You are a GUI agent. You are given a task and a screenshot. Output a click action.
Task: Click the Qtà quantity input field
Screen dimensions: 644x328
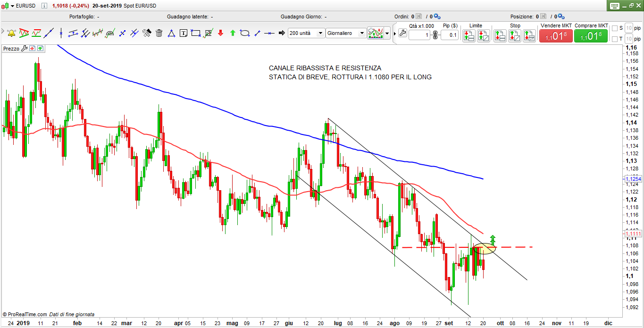(419, 35)
